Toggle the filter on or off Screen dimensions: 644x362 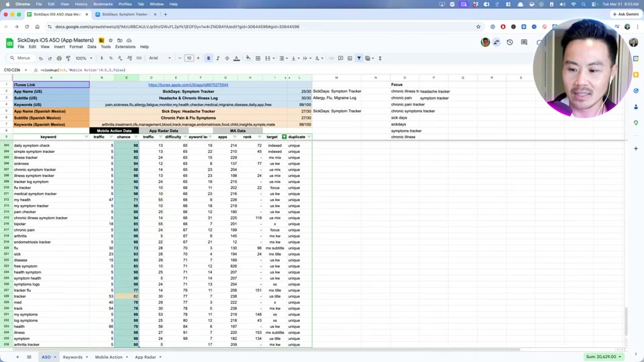[x=359, y=58]
